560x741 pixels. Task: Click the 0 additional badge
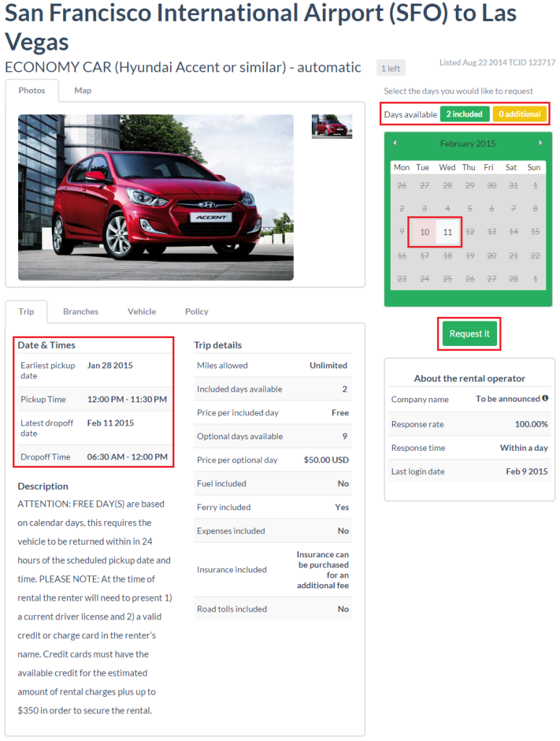(x=519, y=114)
